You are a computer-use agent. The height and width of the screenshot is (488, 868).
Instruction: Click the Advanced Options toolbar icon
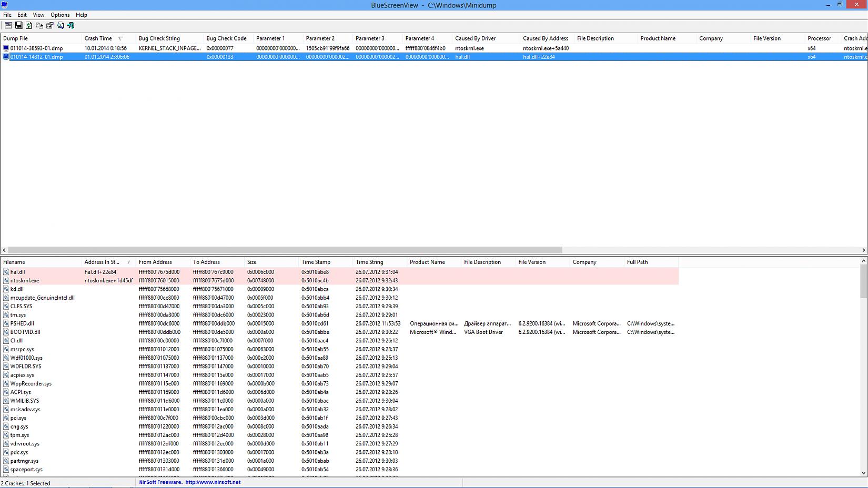pos(8,25)
